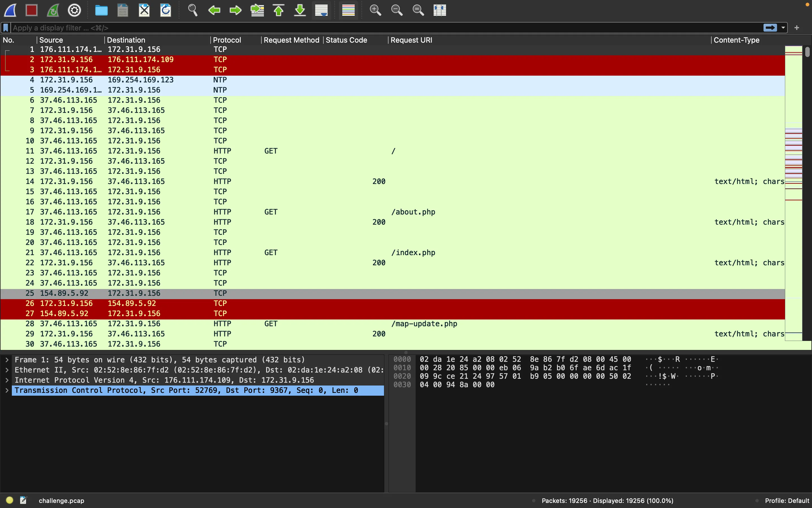812x508 pixels.
Task: Open a capture file with folder icon
Action: pos(101,10)
